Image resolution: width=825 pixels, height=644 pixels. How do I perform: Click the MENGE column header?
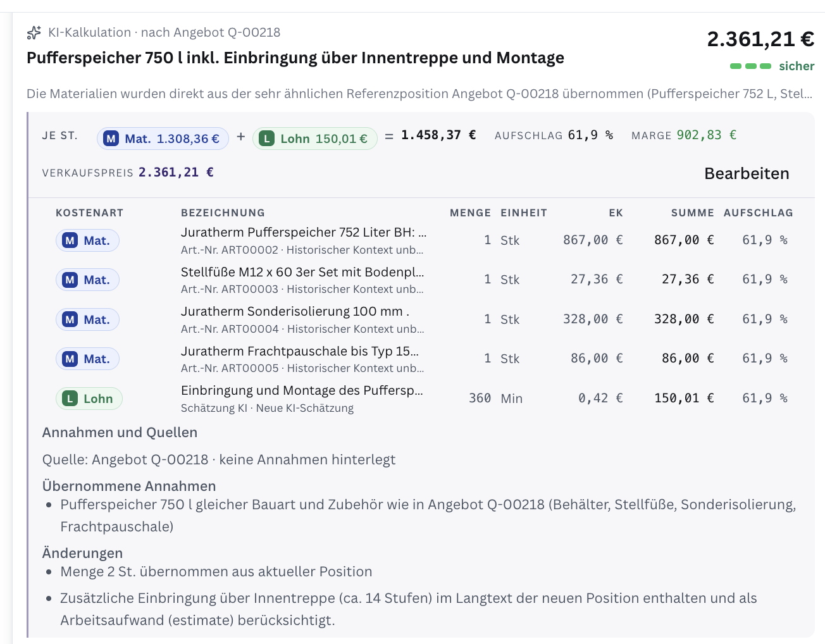[x=470, y=213]
